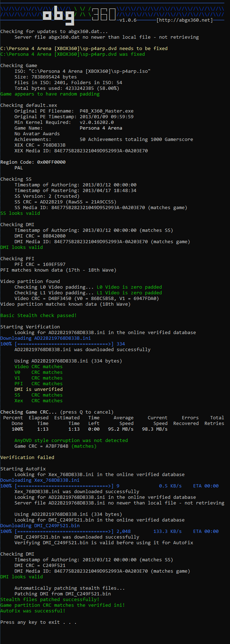Screen dimensions: 230x644
Task: Click the 'Region Code: 0x00FF0000' line
Action: click(33, 162)
